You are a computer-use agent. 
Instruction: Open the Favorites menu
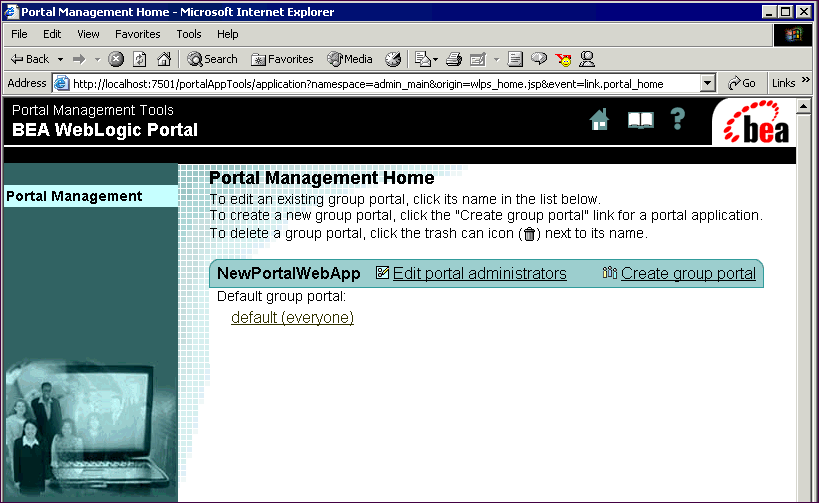pyautogui.click(x=137, y=34)
